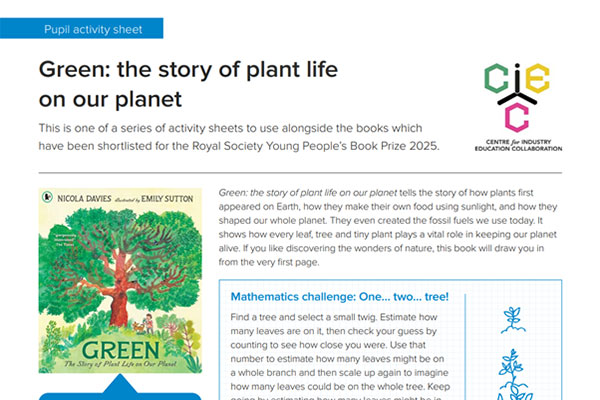Click the 'Mathematics challenge: One... two... tree!' heading
This screenshot has width=600, height=400.
pyautogui.click(x=339, y=296)
